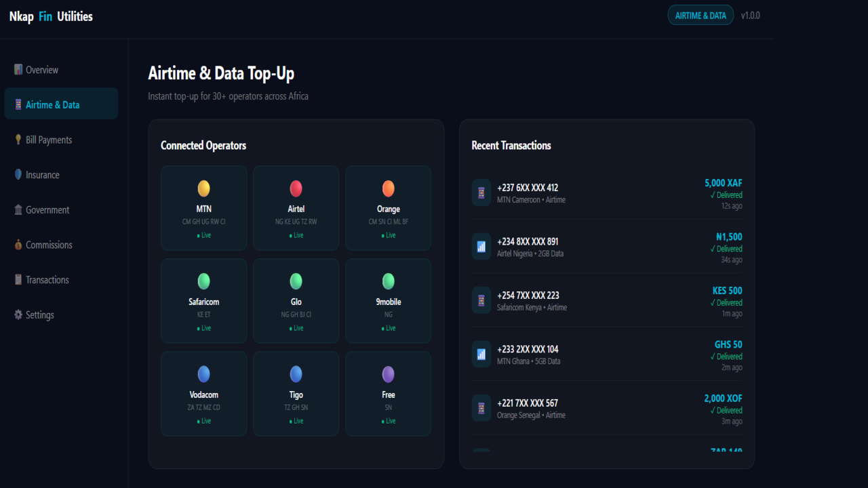
Task: Select the yellow MTN operator icon
Action: (203, 188)
